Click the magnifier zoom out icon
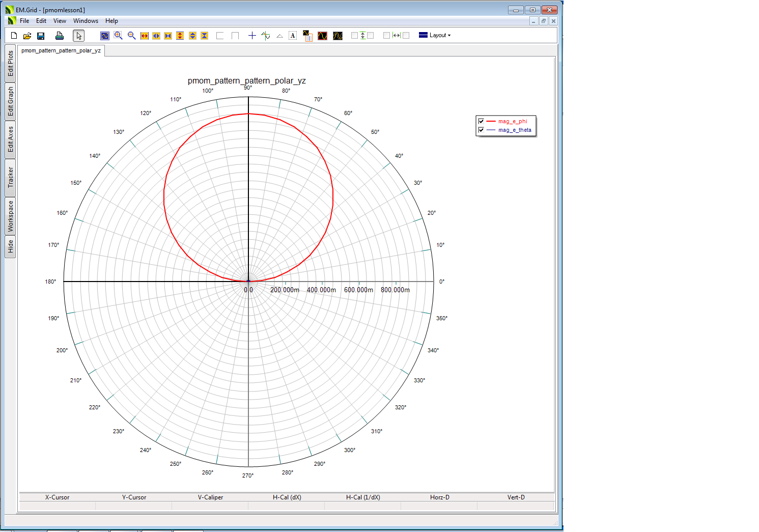This screenshot has width=759, height=532. 131,36
